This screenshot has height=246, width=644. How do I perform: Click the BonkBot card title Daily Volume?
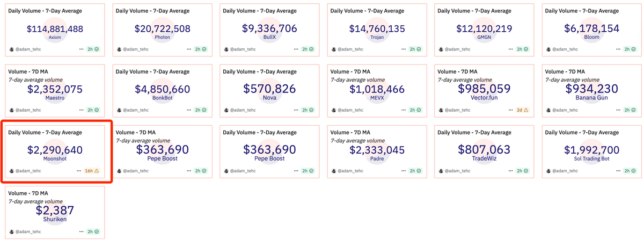point(152,71)
